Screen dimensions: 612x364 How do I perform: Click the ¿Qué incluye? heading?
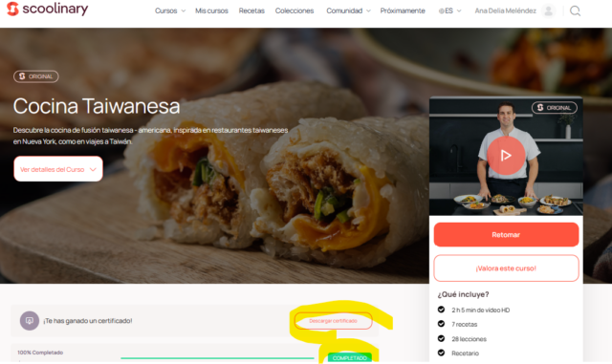pos(463,294)
